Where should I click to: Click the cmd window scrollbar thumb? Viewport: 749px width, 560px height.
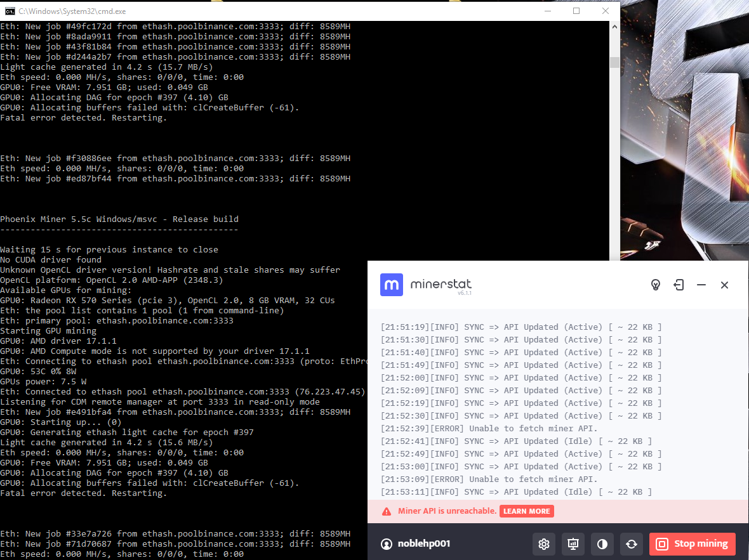coord(614,63)
